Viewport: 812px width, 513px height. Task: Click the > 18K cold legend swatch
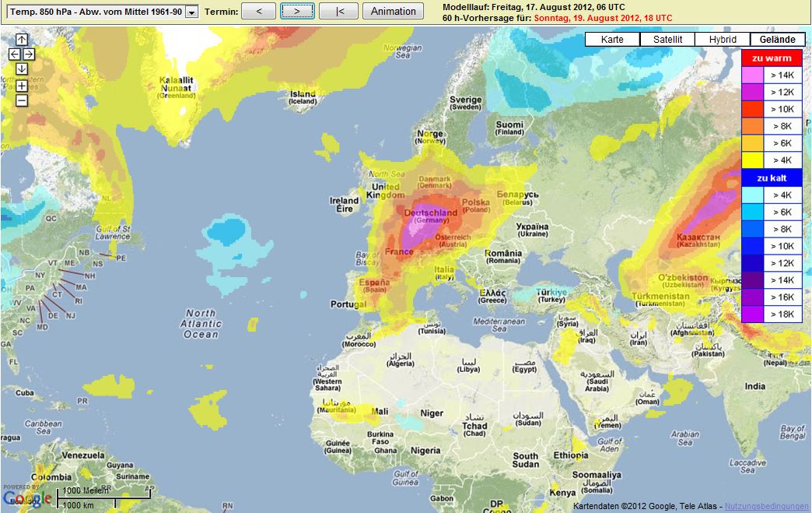(x=752, y=314)
